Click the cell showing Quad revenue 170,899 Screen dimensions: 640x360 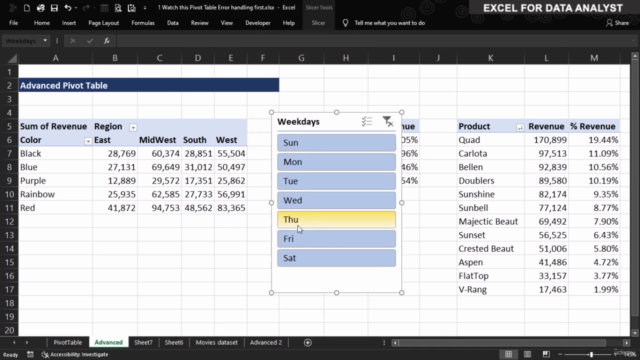546,140
